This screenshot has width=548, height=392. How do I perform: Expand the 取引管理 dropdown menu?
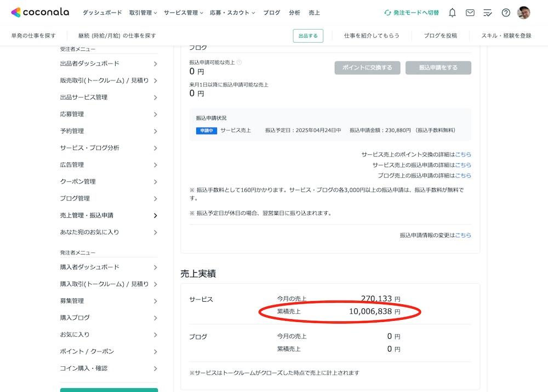coord(143,13)
